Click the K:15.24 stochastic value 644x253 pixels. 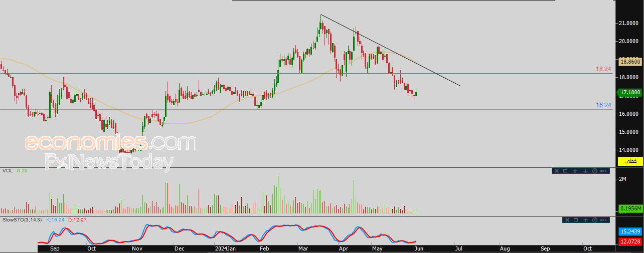coord(55,220)
